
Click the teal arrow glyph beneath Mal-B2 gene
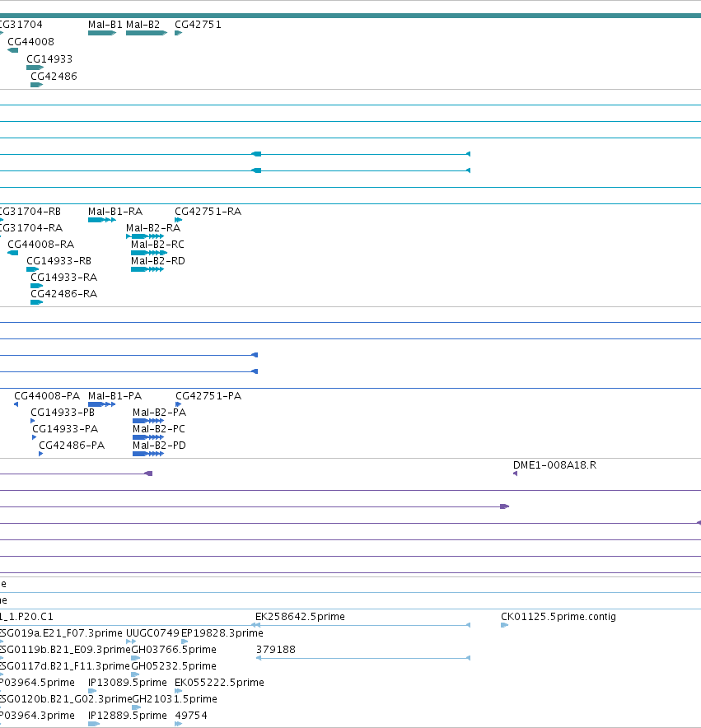point(147,33)
